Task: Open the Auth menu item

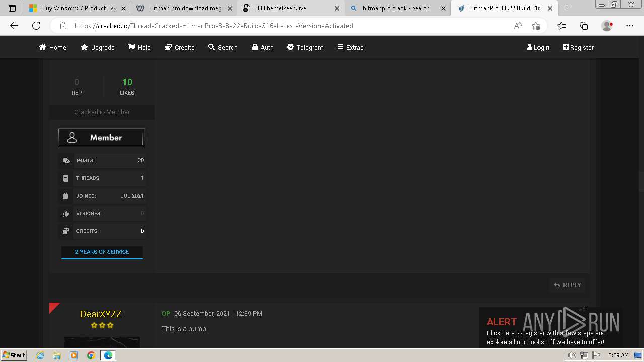Action: tap(263, 47)
